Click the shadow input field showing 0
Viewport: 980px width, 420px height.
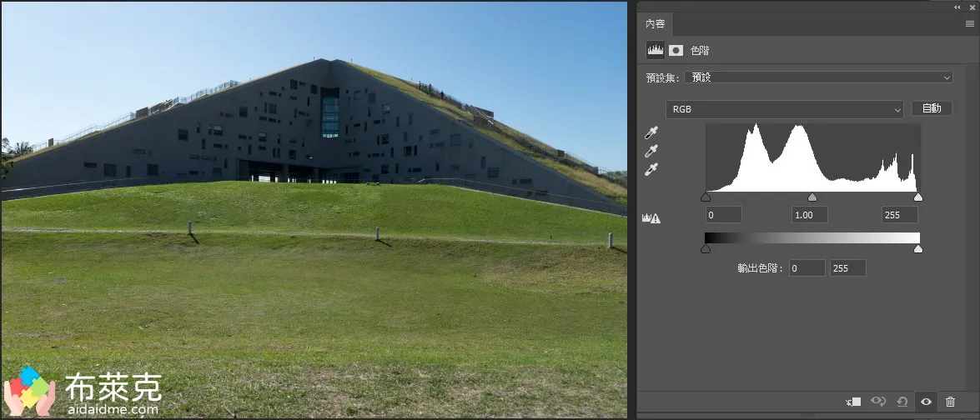pos(723,215)
